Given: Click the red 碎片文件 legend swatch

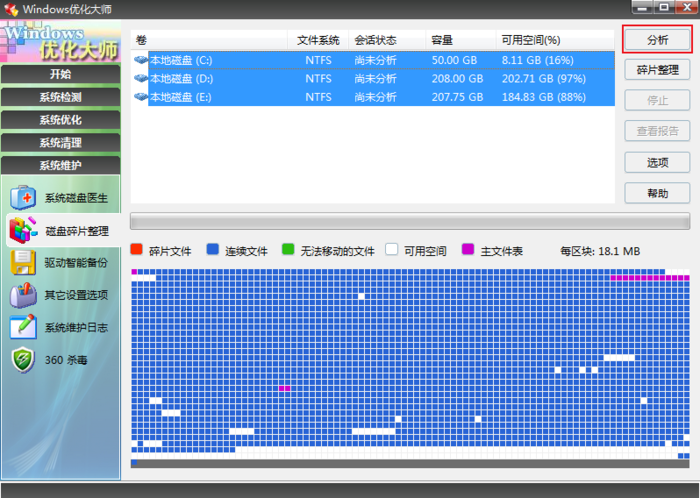Looking at the screenshot, I should [x=137, y=250].
